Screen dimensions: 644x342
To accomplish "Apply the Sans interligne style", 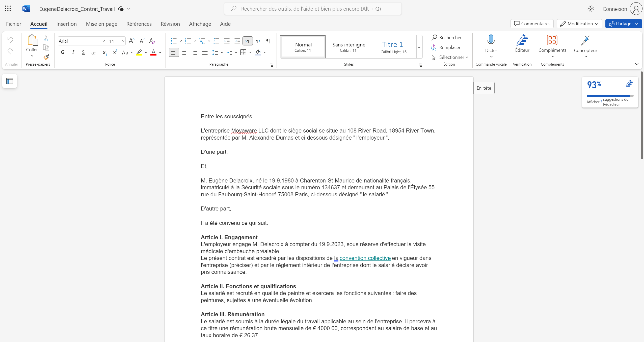I will pyautogui.click(x=349, y=47).
